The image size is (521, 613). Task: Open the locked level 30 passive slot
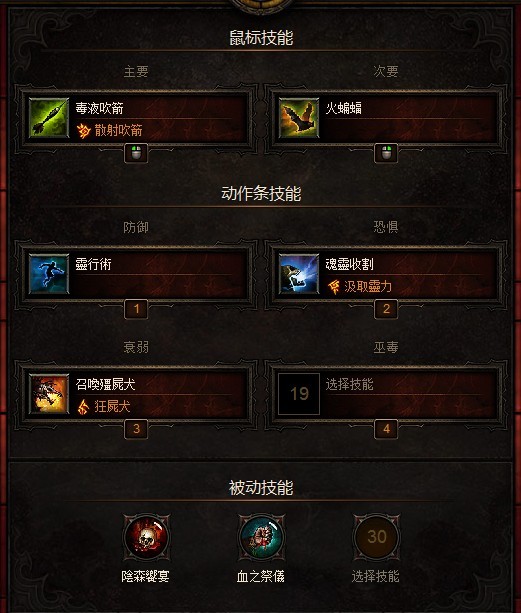376,537
